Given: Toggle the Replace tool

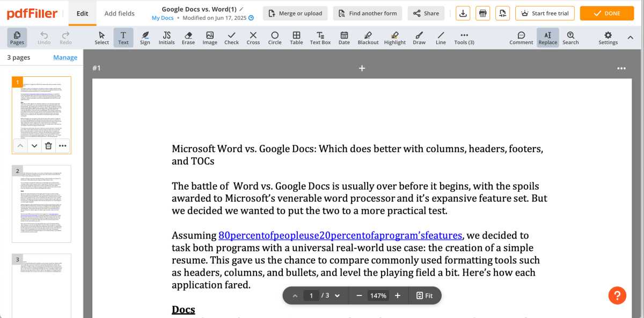Looking at the screenshot, I should coord(547,38).
